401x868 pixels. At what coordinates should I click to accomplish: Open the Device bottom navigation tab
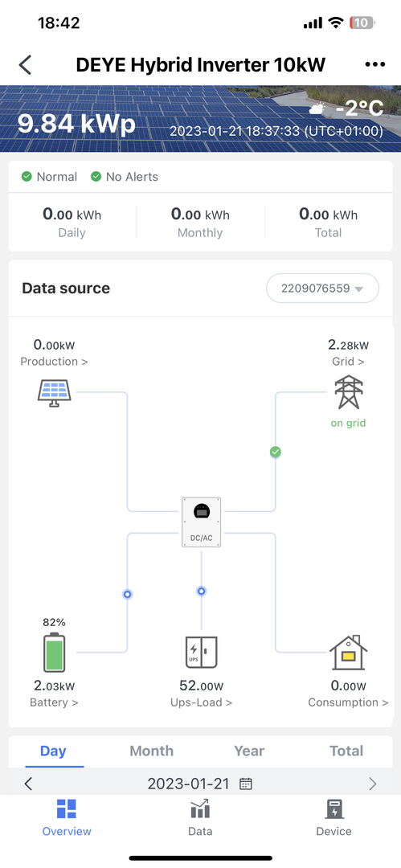tap(334, 817)
